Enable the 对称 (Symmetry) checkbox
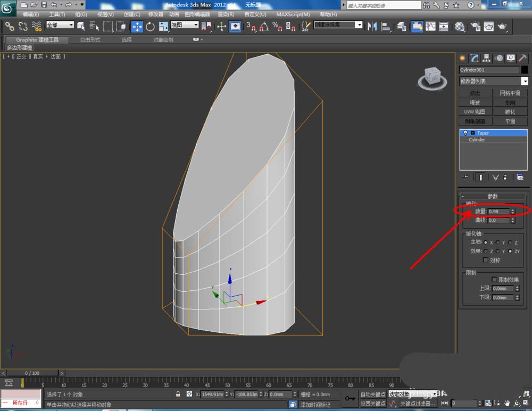Screen dimensions: 532x411 (485, 260)
